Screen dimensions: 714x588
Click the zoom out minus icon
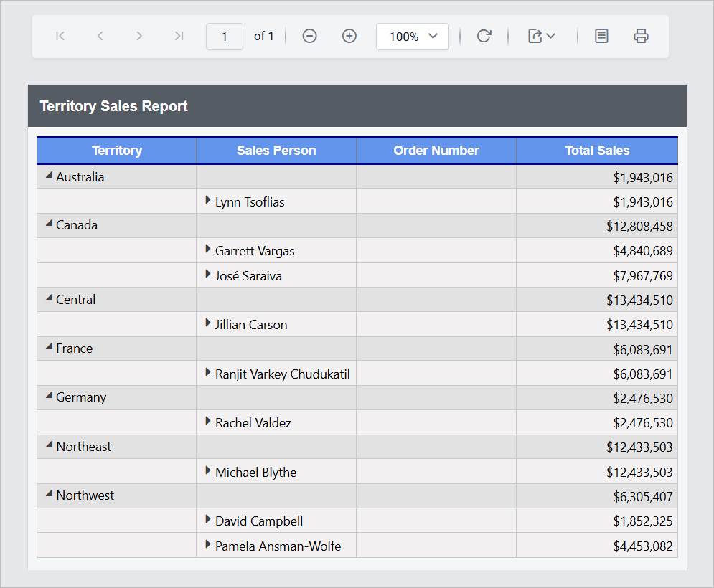point(309,37)
